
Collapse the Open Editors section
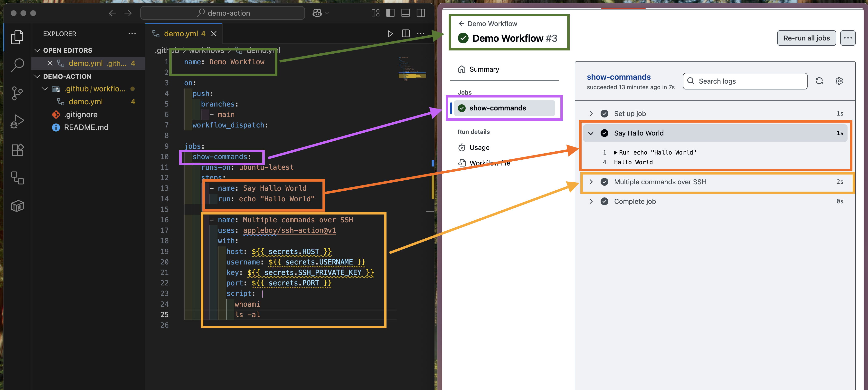click(x=37, y=50)
